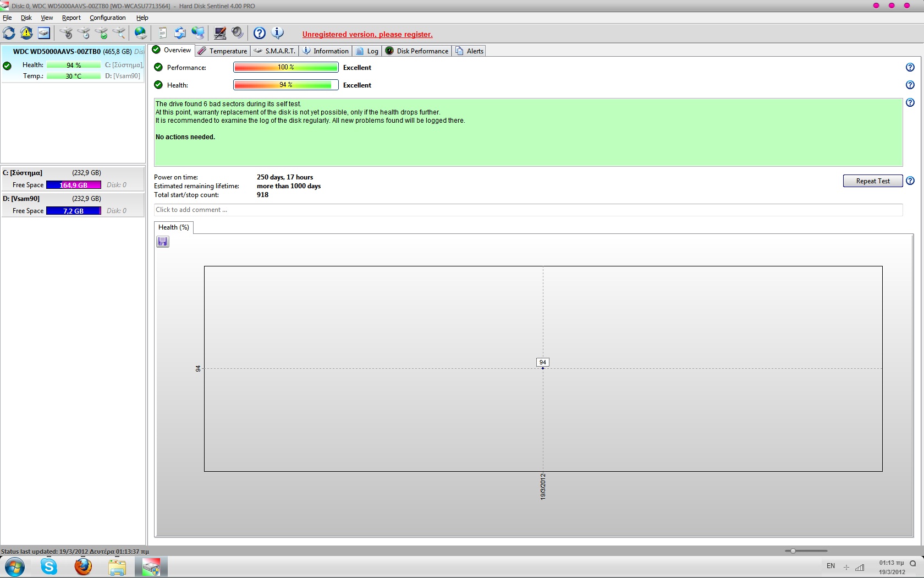Image resolution: width=924 pixels, height=578 pixels.
Task: Click the save floppy icon above health graph
Action: pos(163,242)
